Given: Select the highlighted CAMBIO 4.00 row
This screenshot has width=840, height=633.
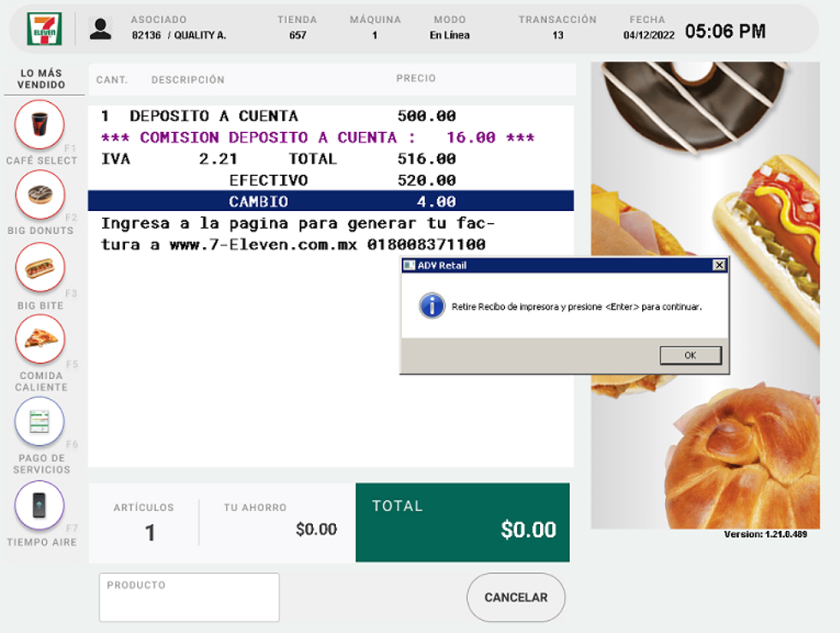Looking at the screenshot, I should click(330, 202).
